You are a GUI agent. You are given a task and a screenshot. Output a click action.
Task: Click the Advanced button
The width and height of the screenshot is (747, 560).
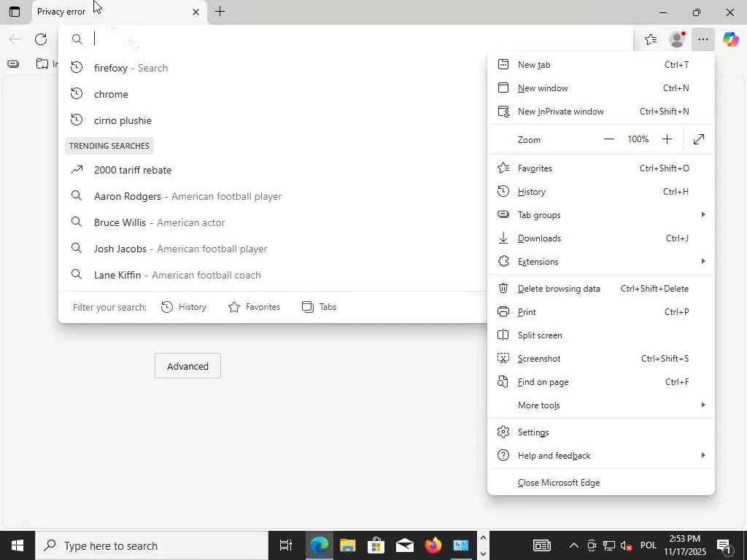tap(187, 366)
